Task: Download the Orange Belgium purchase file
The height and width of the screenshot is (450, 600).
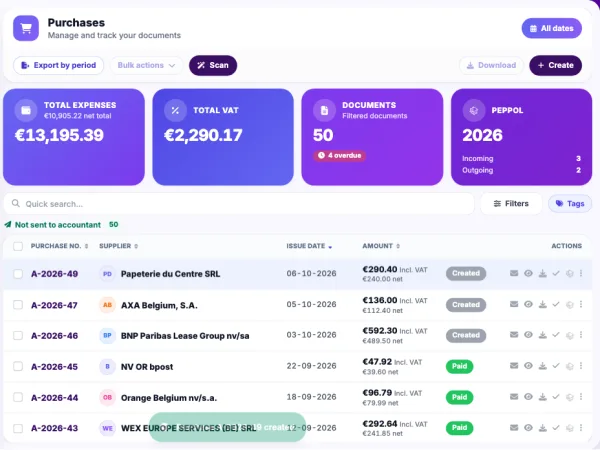Action: coord(543,397)
